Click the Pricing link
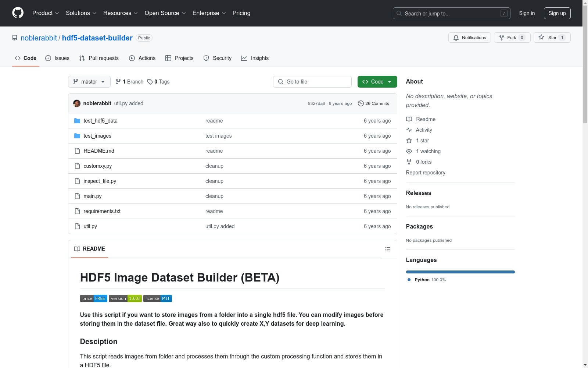588x368 pixels. pyautogui.click(x=241, y=13)
